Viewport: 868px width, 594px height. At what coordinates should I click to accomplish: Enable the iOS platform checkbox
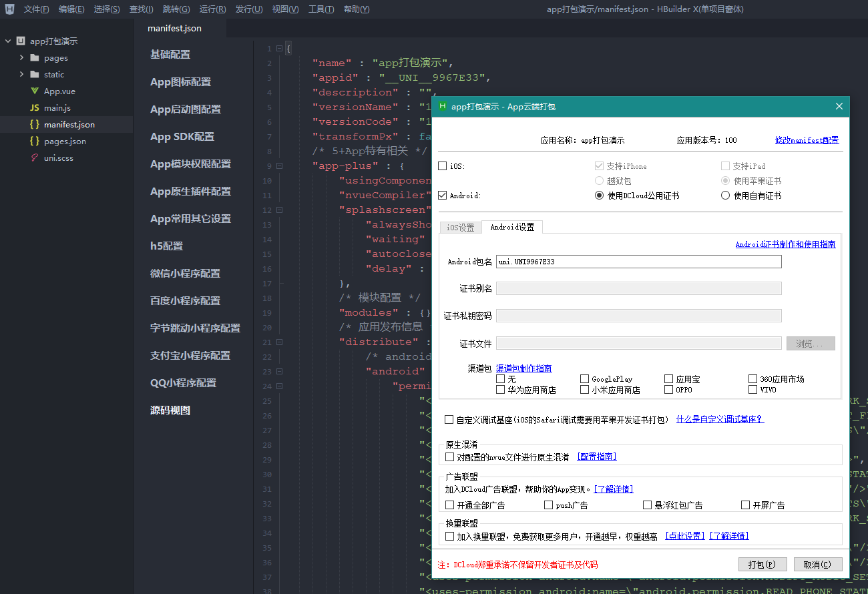pos(442,166)
